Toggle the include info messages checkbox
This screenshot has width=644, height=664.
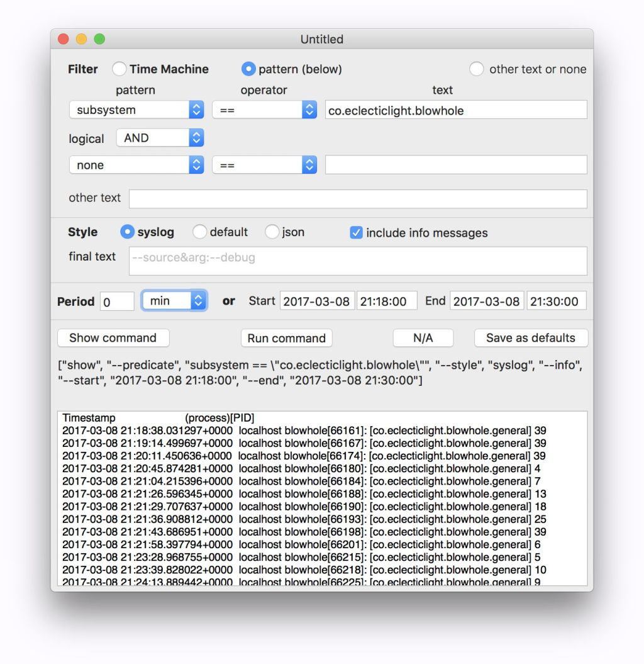(356, 233)
